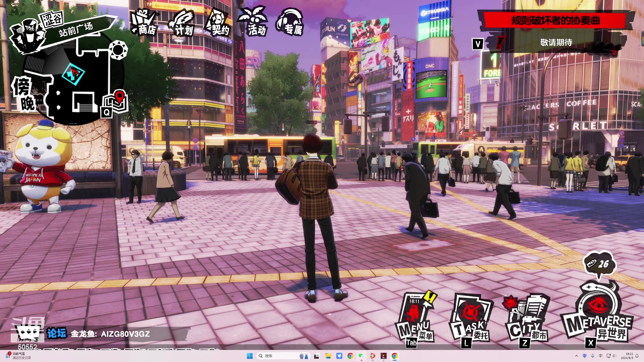Click the speech bubble showing 26

coord(599,265)
